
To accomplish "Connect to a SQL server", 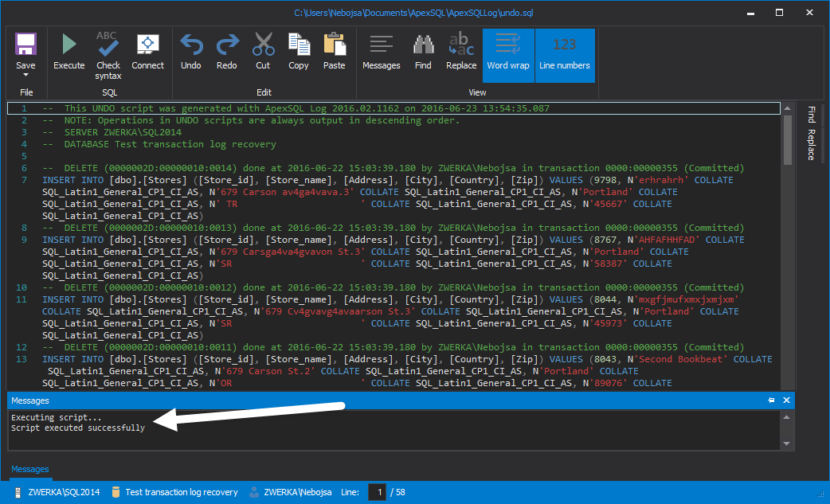I will pyautogui.click(x=147, y=51).
